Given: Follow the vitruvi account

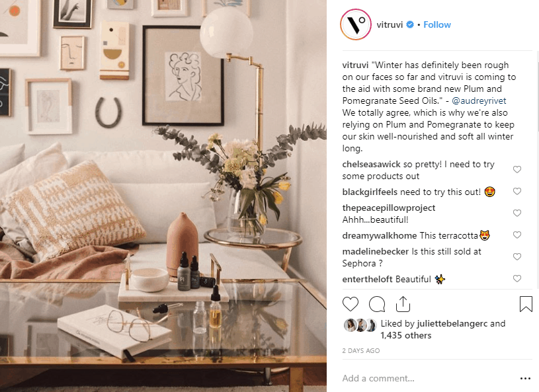Looking at the screenshot, I should coord(437,24).
